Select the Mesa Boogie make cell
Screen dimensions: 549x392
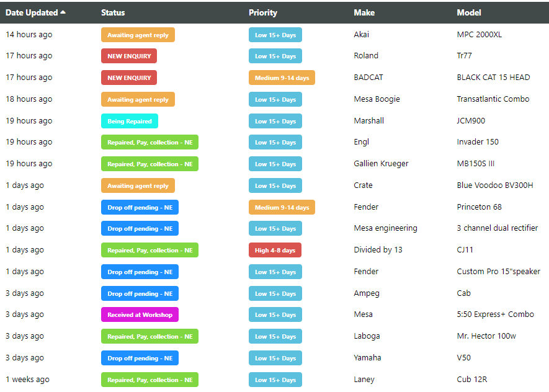(x=377, y=99)
